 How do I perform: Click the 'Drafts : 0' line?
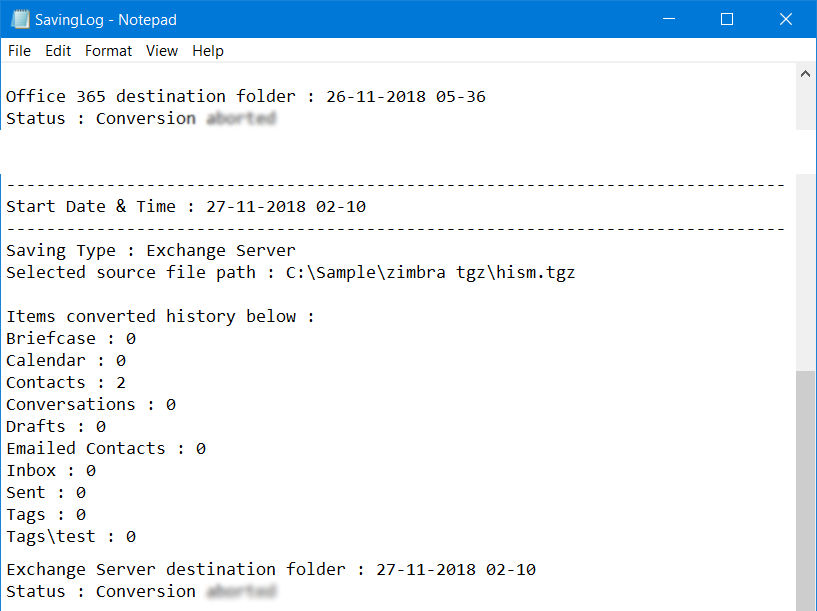[x=56, y=427]
